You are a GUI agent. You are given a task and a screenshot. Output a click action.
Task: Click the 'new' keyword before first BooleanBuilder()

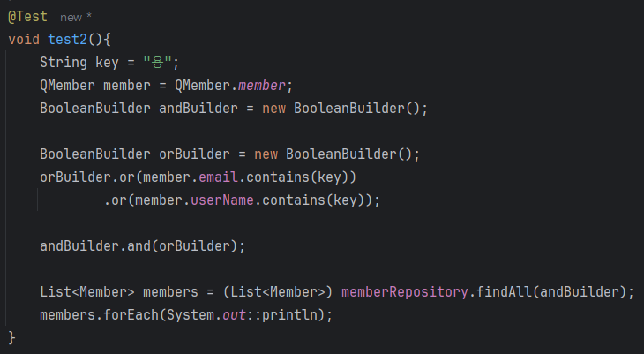coord(274,109)
